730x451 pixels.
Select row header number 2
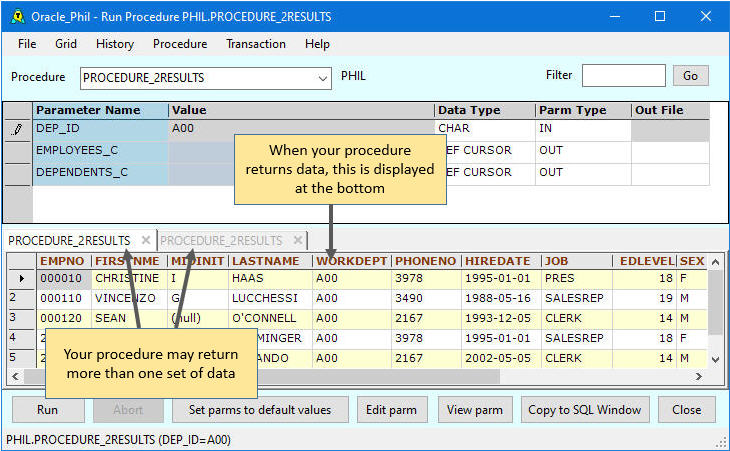pos(21,298)
